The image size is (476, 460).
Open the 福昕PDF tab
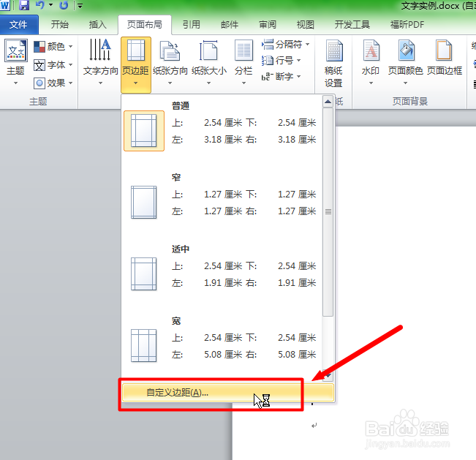coord(407,25)
